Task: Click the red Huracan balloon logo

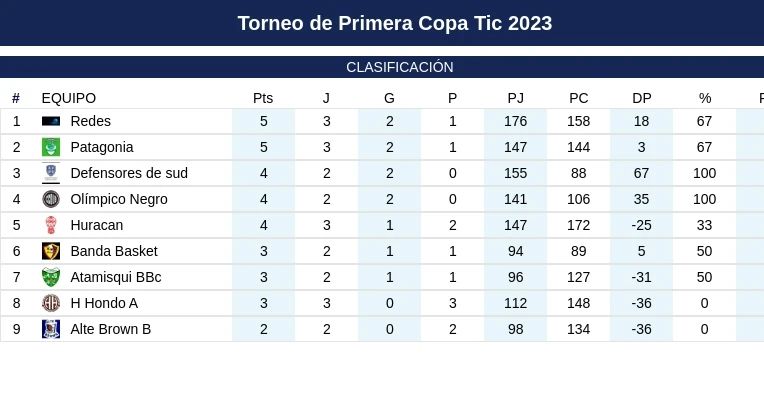Action: [51, 225]
